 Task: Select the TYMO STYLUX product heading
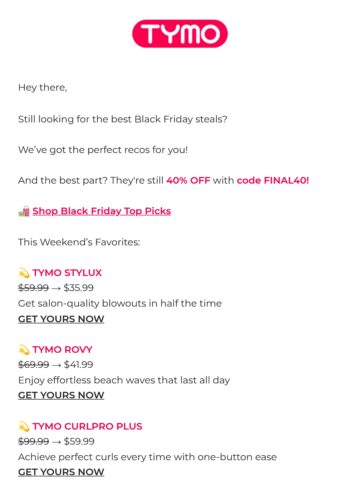pyautogui.click(x=67, y=273)
